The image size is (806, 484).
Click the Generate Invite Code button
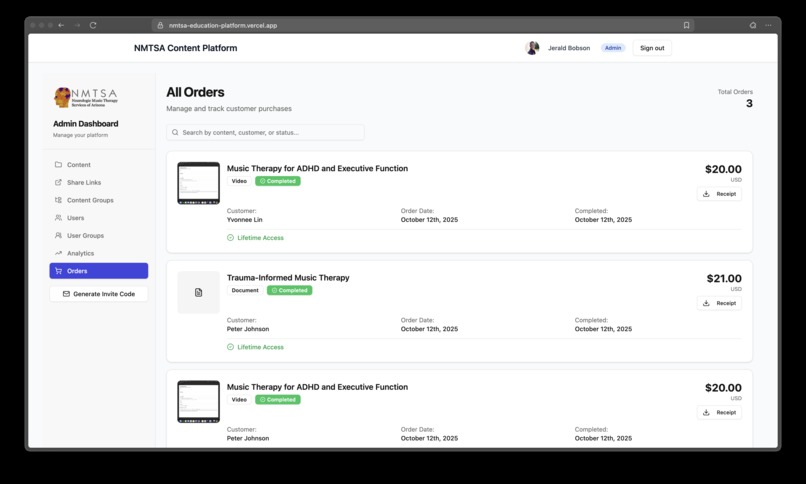click(99, 294)
